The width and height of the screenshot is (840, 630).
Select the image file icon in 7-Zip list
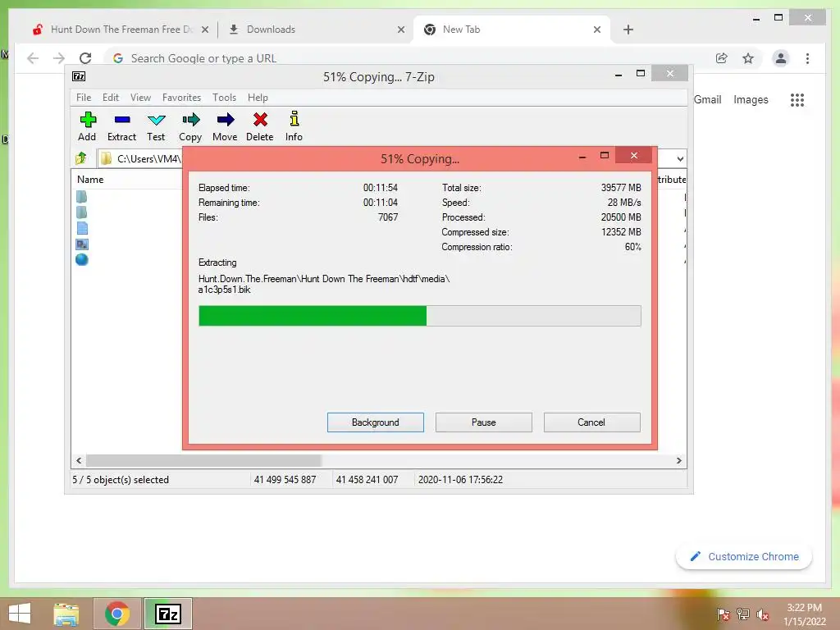[82, 244]
